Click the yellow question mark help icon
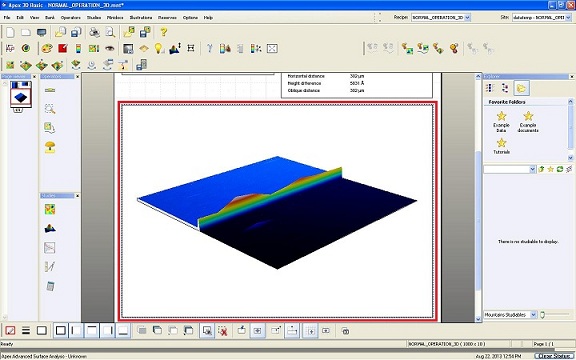 click(163, 32)
